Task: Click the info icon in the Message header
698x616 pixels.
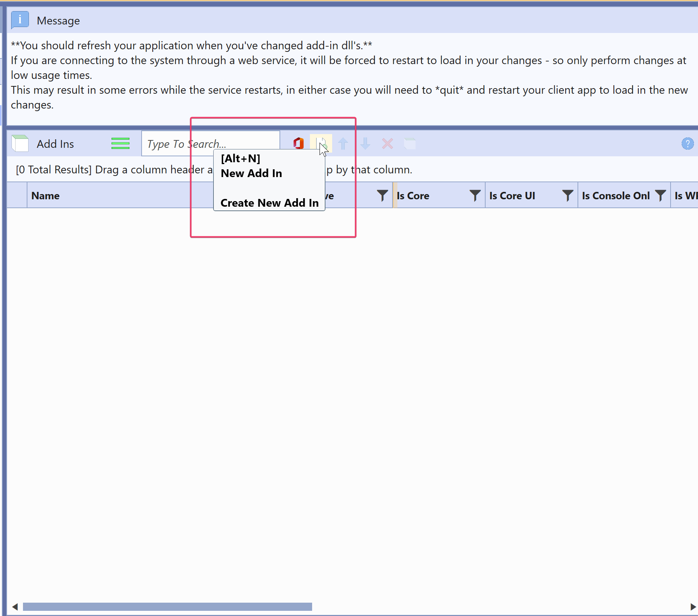Action: tap(20, 20)
